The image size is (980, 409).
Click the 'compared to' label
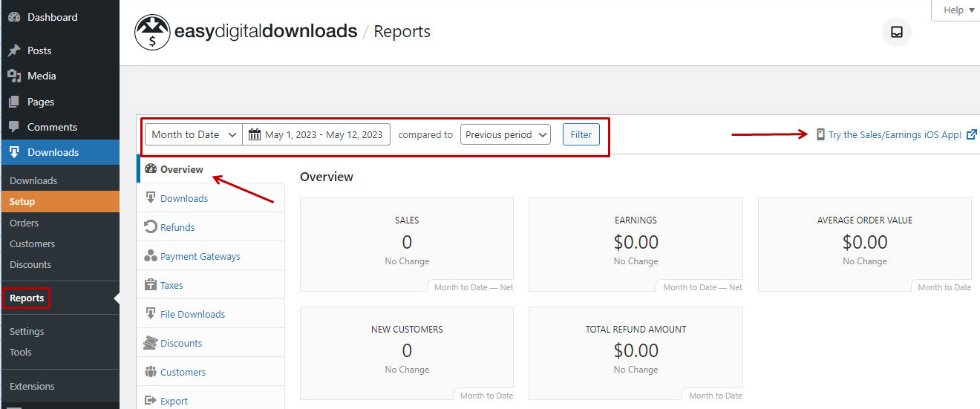[x=425, y=134]
